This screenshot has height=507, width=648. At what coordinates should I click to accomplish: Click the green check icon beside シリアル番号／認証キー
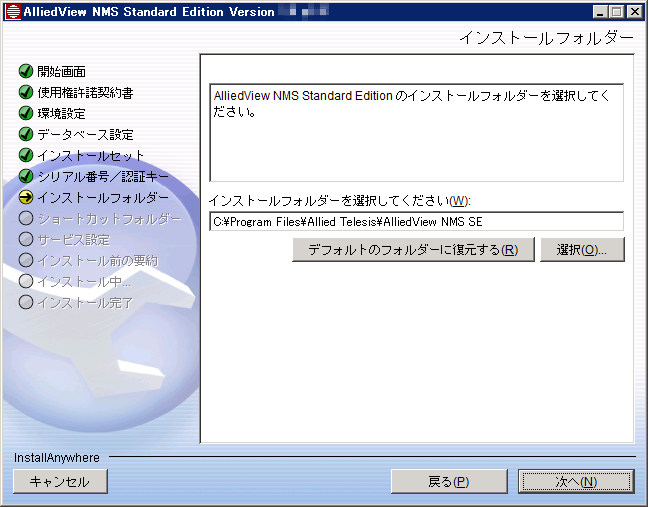point(26,176)
